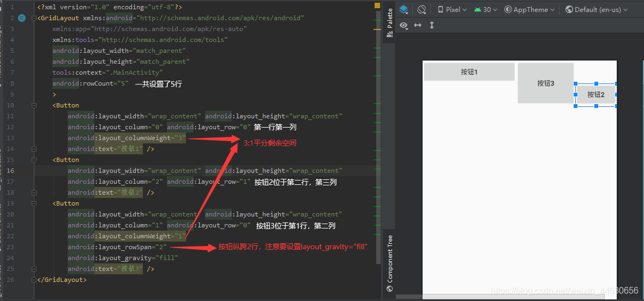Click android:layout_columnWeight="3" on line 13
The width and height of the screenshot is (644, 301).
pos(127,138)
